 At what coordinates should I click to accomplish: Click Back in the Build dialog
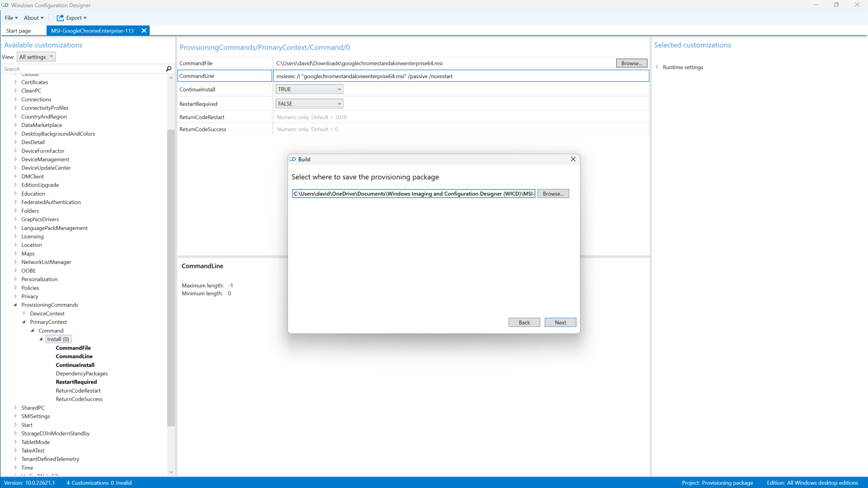(524, 322)
